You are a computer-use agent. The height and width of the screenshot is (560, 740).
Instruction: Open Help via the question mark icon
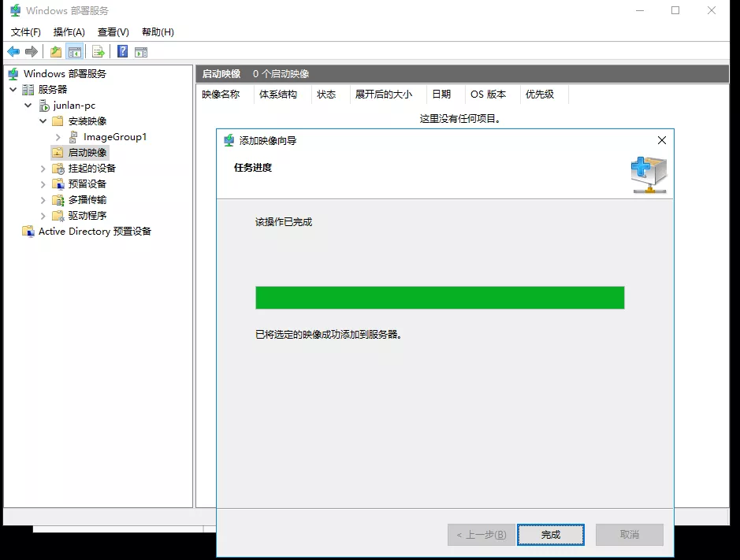(123, 52)
